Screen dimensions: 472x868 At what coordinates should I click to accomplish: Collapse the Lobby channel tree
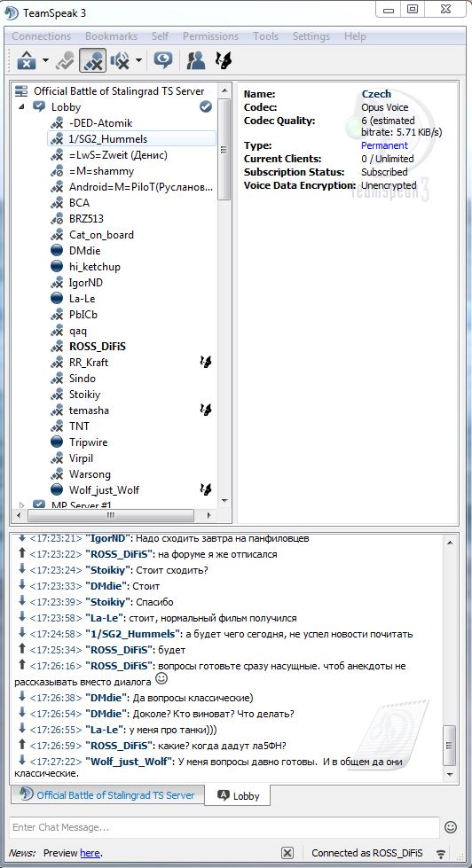[x=21, y=107]
